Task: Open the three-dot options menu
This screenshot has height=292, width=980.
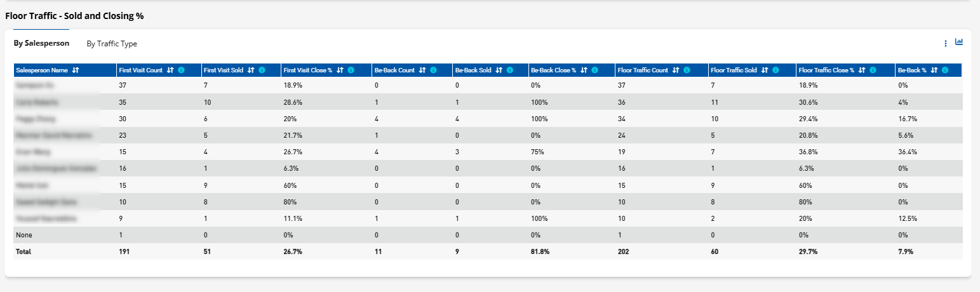Action: 946,43
